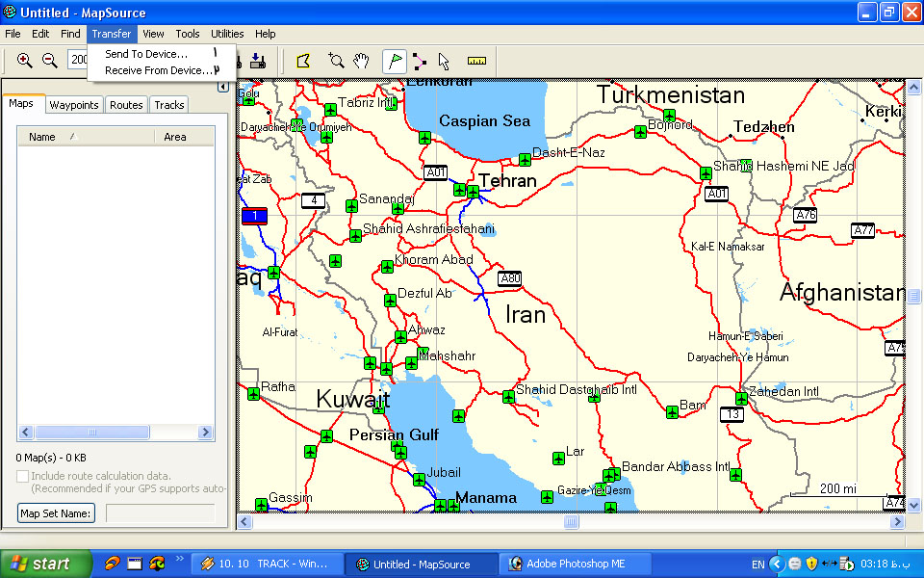Screen dimensions: 924x578
Task: Sort maps list by Name column header
Action: (42, 137)
